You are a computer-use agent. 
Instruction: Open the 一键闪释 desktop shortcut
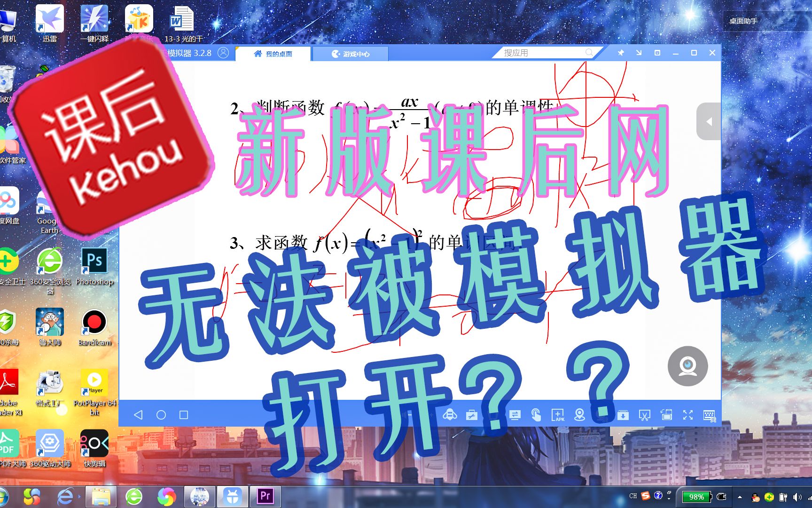(94, 23)
